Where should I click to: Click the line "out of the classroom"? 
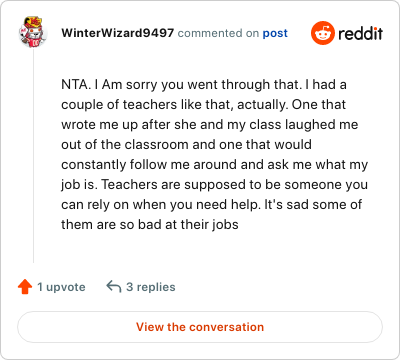tap(186, 145)
